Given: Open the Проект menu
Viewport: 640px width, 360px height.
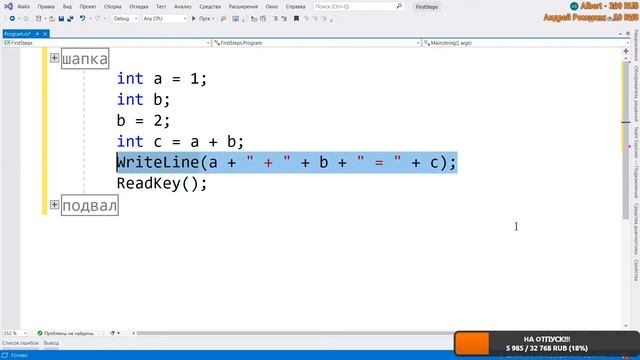Looking at the screenshot, I should pos(88,7).
